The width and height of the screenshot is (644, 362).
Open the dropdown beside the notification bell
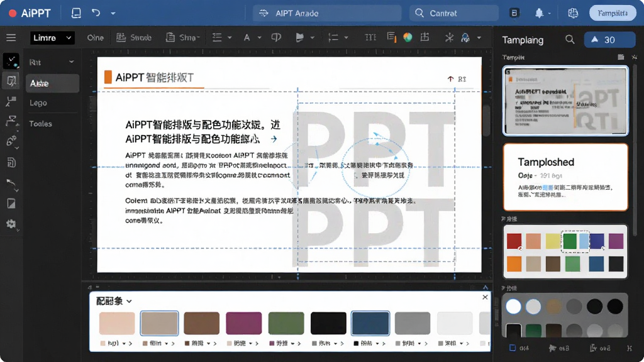tap(550, 14)
